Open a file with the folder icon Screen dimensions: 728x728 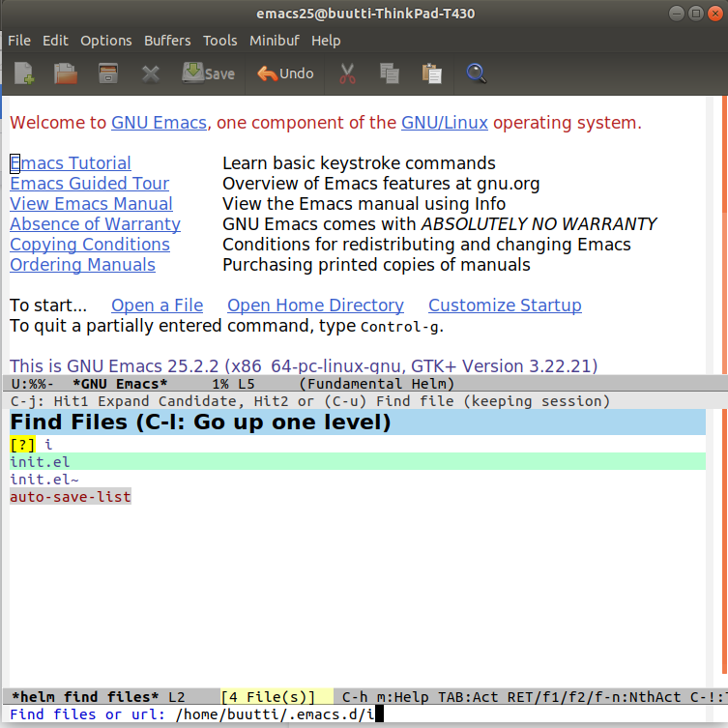(66, 73)
